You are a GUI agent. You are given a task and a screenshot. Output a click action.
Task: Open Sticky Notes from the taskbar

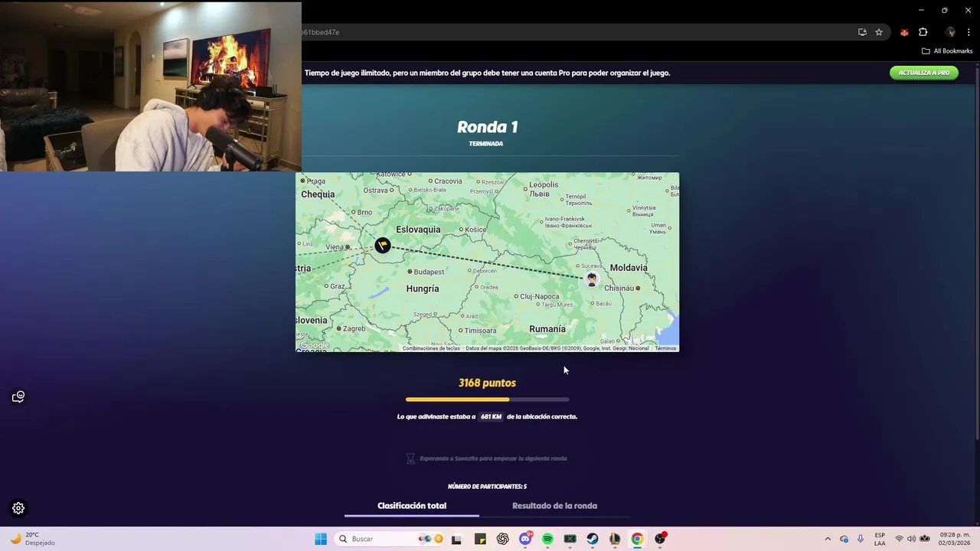pos(480,539)
